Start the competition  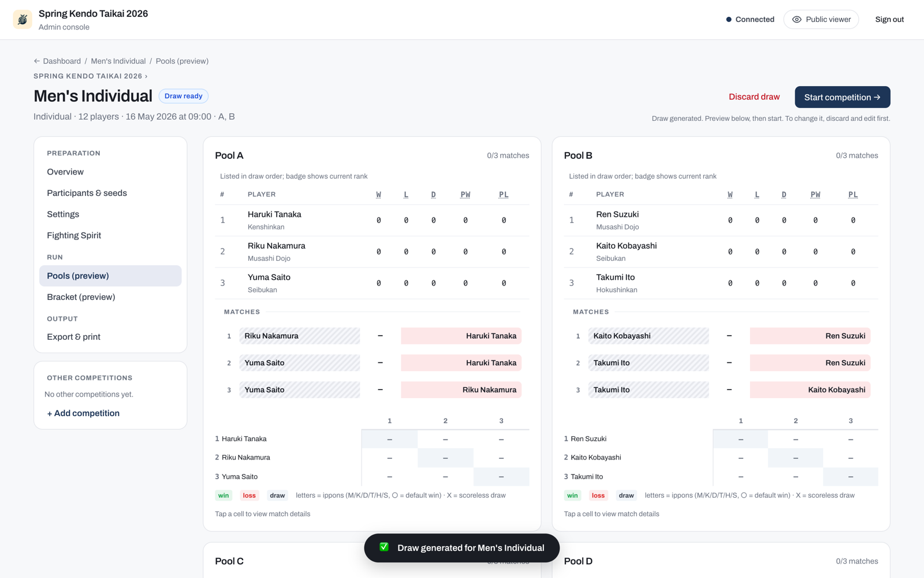point(842,97)
